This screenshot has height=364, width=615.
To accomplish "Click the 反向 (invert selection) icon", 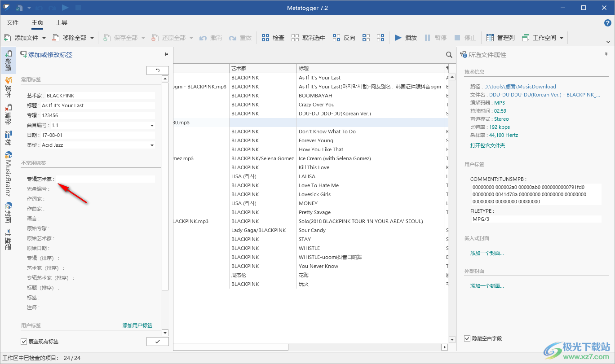I will 336,38.
